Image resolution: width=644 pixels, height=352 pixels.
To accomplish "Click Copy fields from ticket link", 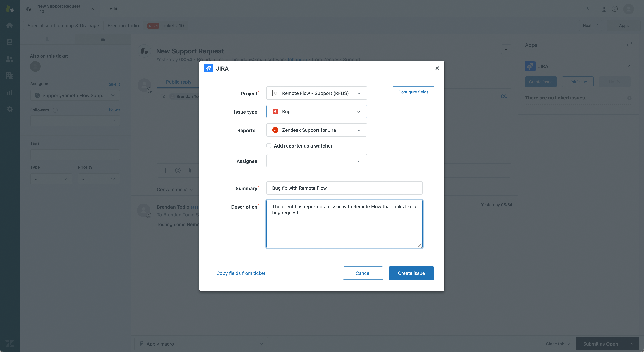I will pos(241,273).
